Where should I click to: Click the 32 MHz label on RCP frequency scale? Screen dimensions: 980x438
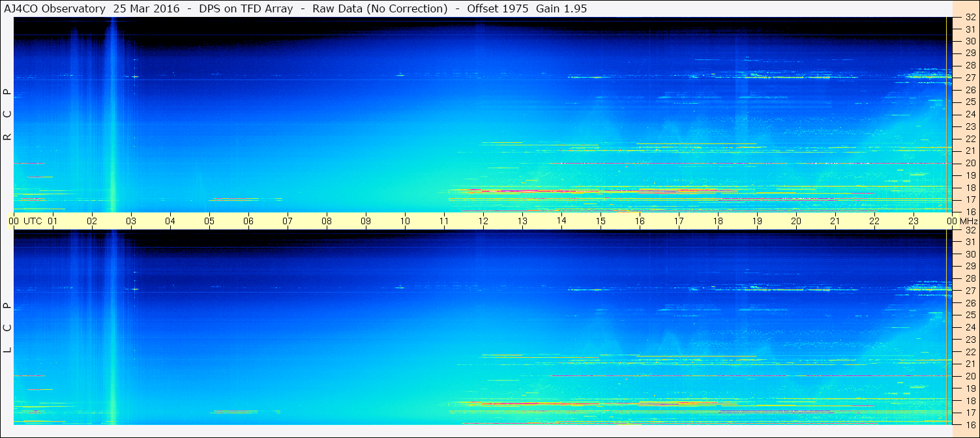970,18
